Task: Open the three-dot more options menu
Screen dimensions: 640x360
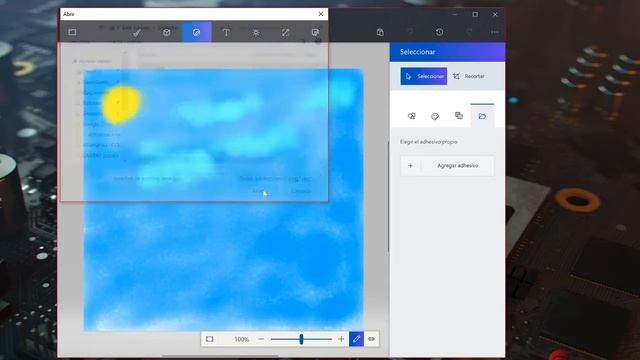Action: [495, 32]
